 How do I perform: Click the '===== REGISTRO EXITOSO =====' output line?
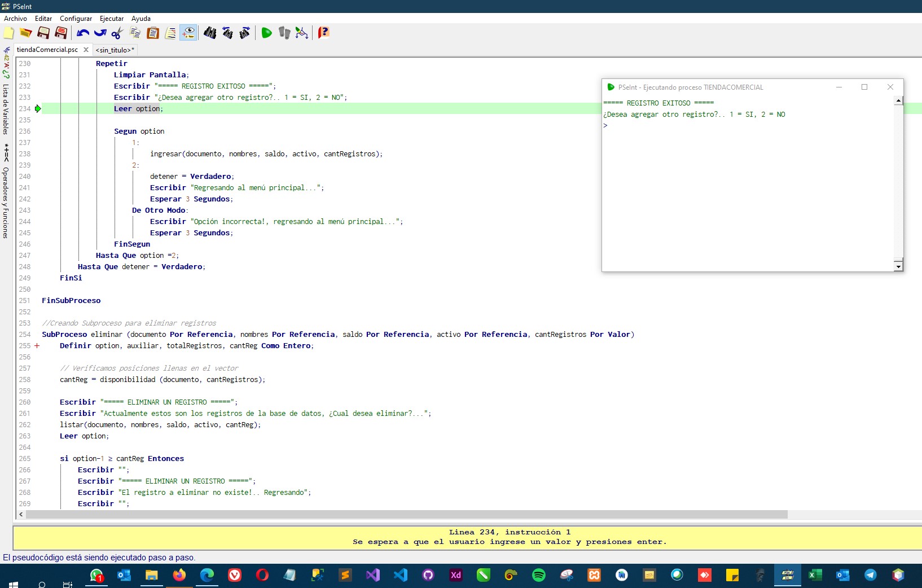tap(658, 103)
